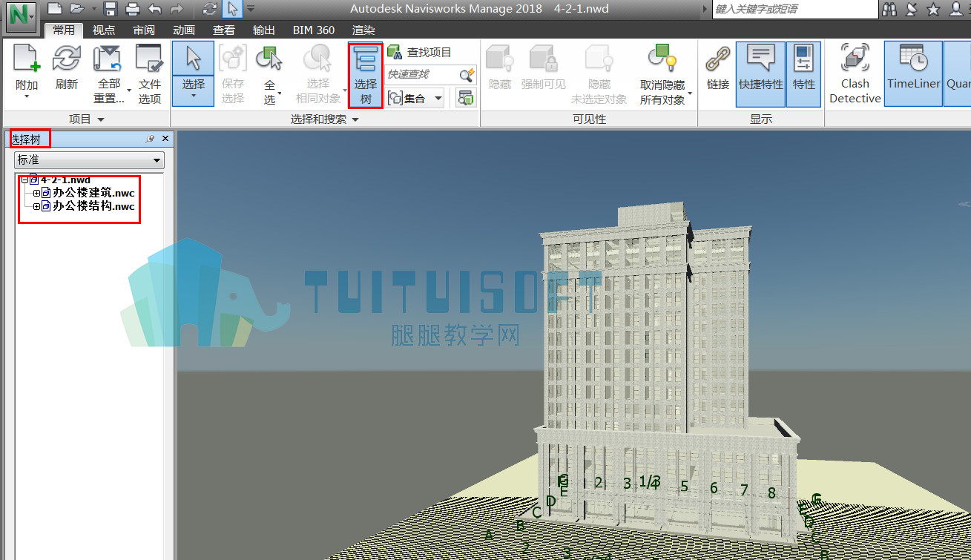Switch to the 查看 ribbon tab
This screenshot has height=560, width=971.
pos(224,30)
